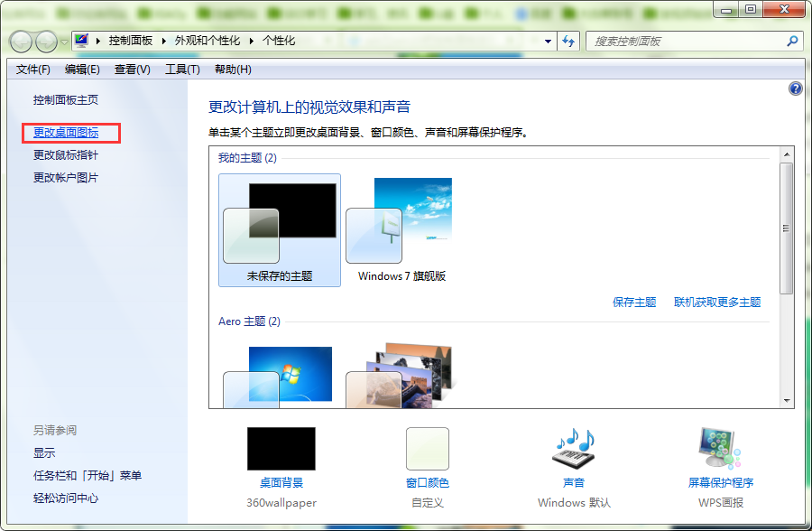
Task: Open the 窗口颜色 window color swatch
Action: [x=427, y=450]
